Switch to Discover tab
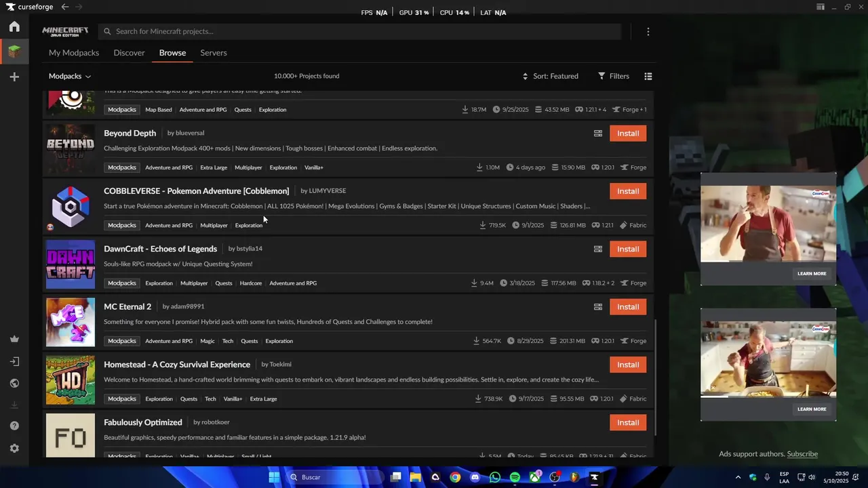This screenshot has width=868, height=488. tap(129, 53)
